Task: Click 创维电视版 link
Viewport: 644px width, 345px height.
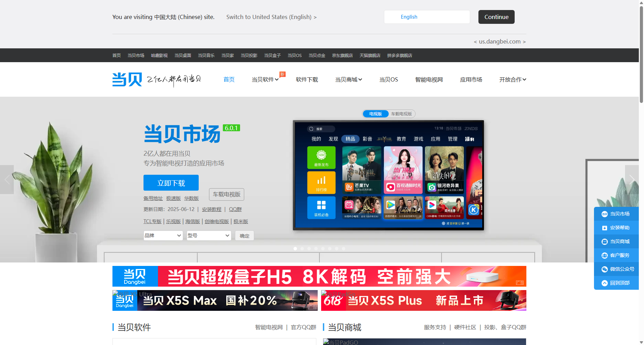Action: 217,221
